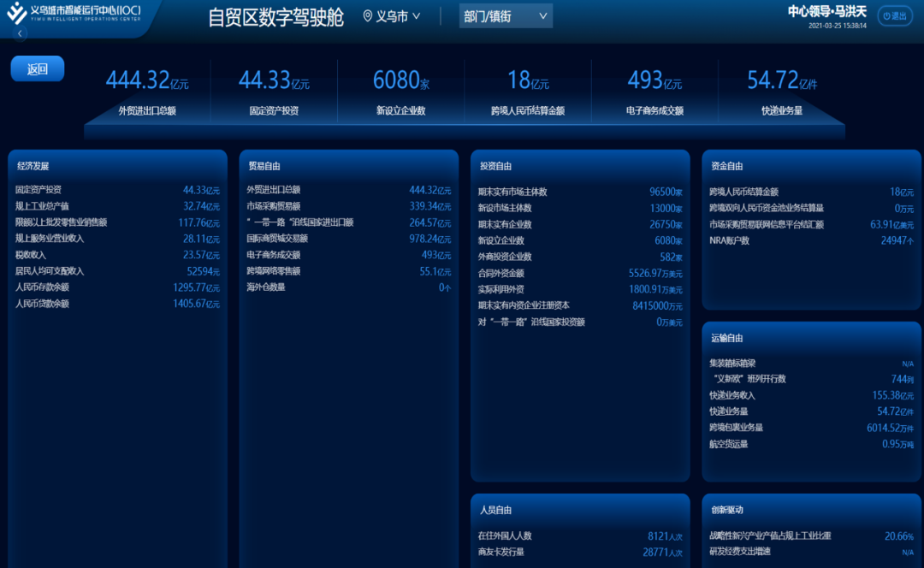
Task: Click the 快递业务量 stat card
Action: (784, 90)
